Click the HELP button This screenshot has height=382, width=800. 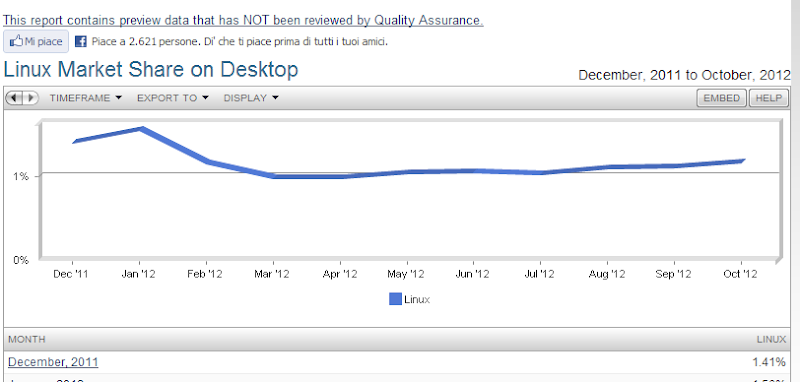pos(768,98)
